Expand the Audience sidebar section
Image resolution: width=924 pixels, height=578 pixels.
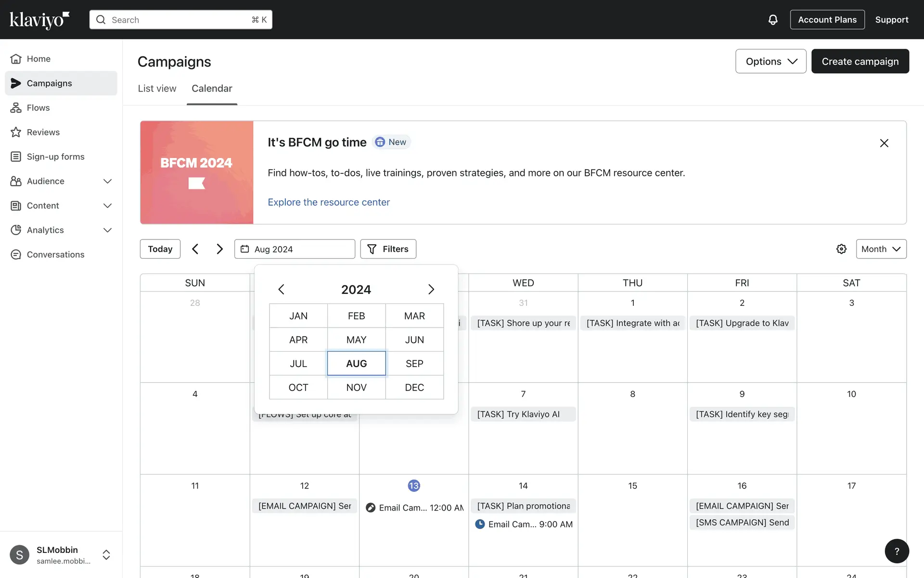pos(107,181)
